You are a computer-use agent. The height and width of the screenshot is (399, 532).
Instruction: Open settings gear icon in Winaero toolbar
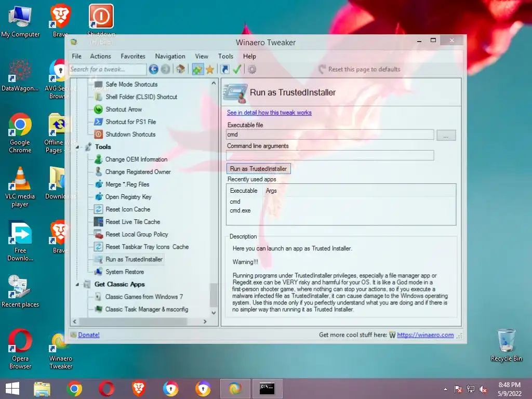[x=252, y=69]
